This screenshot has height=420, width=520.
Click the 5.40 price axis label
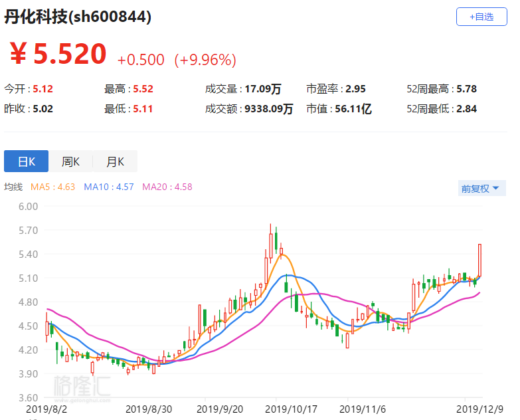[x=28, y=254]
